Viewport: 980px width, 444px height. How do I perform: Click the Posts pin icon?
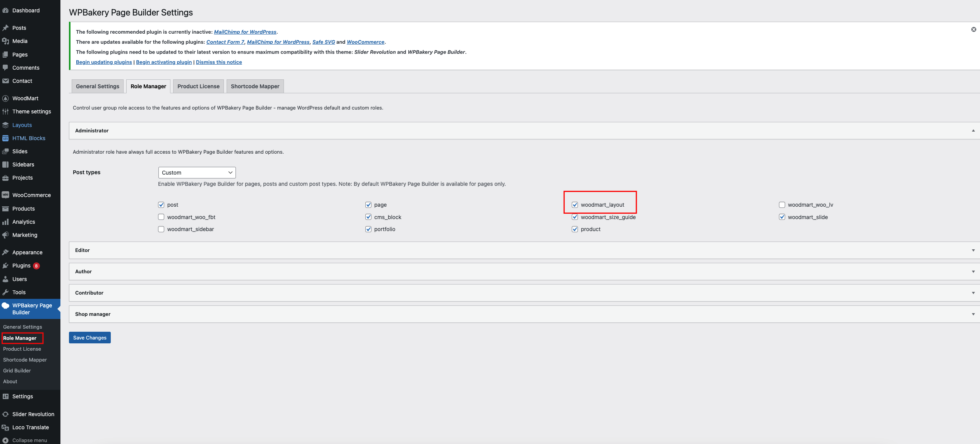[x=5, y=28]
